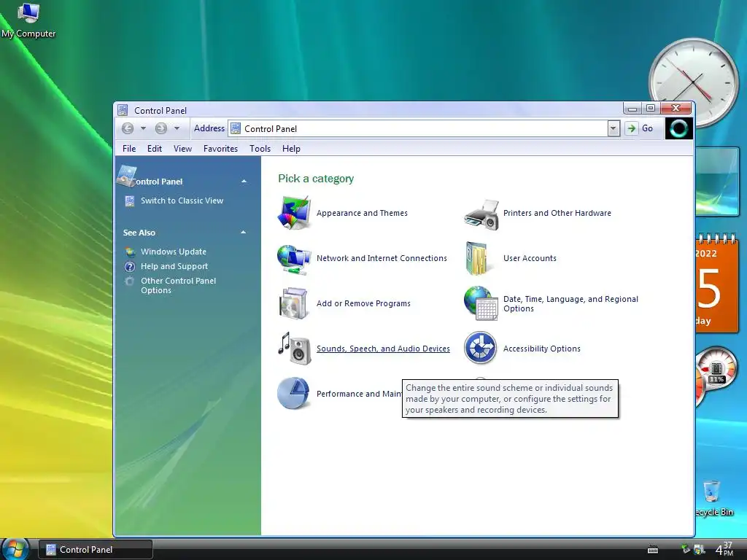Open the File menu
Viewport: 747px width, 560px height.
pyautogui.click(x=129, y=149)
